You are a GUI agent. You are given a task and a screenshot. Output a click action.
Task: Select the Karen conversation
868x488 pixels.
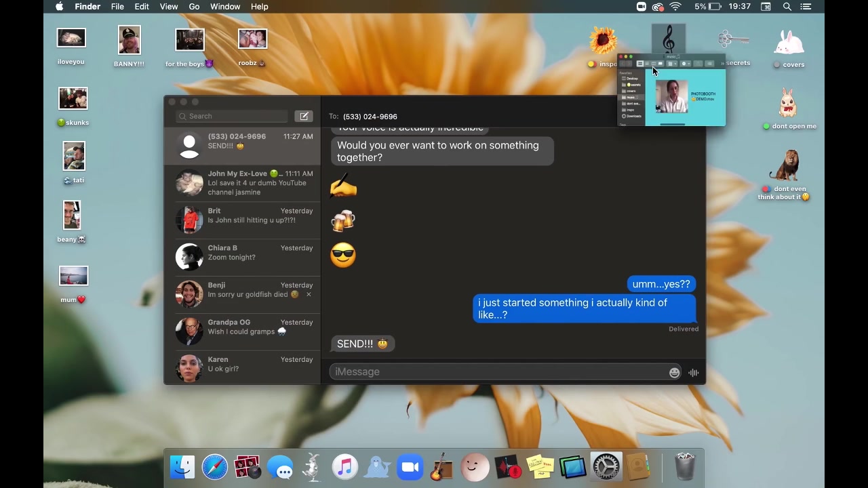tap(242, 367)
